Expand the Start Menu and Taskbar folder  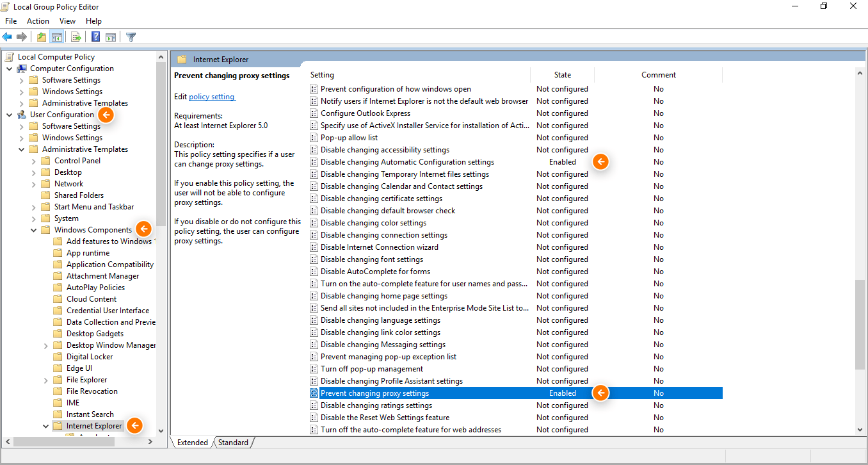pyautogui.click(x=34, y=207)
